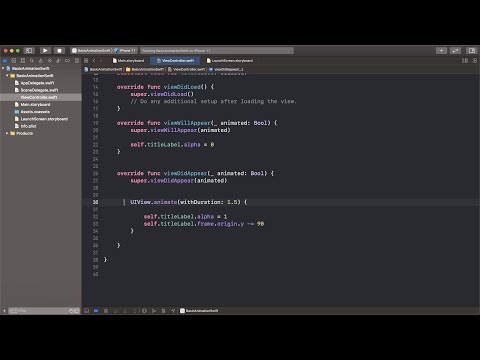Click 'self.titleLabel.alpha = 0' code line

(172, 145)
